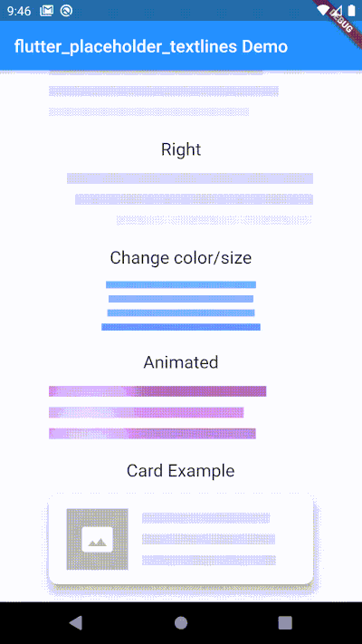The width and height of the screenshot is (362, 644).
Task: Click the DEBUG banner ribbon
Action: click(340, 20)
